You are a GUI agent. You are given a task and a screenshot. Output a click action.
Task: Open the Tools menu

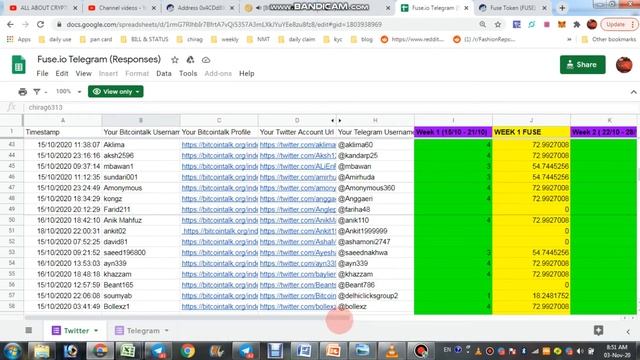click(x=188, y=73)
